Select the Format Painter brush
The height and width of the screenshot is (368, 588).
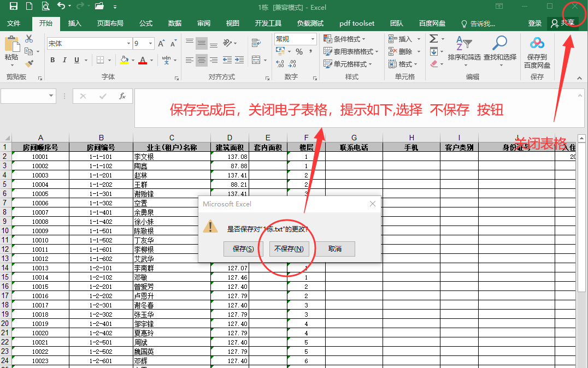tap(29, 63)
